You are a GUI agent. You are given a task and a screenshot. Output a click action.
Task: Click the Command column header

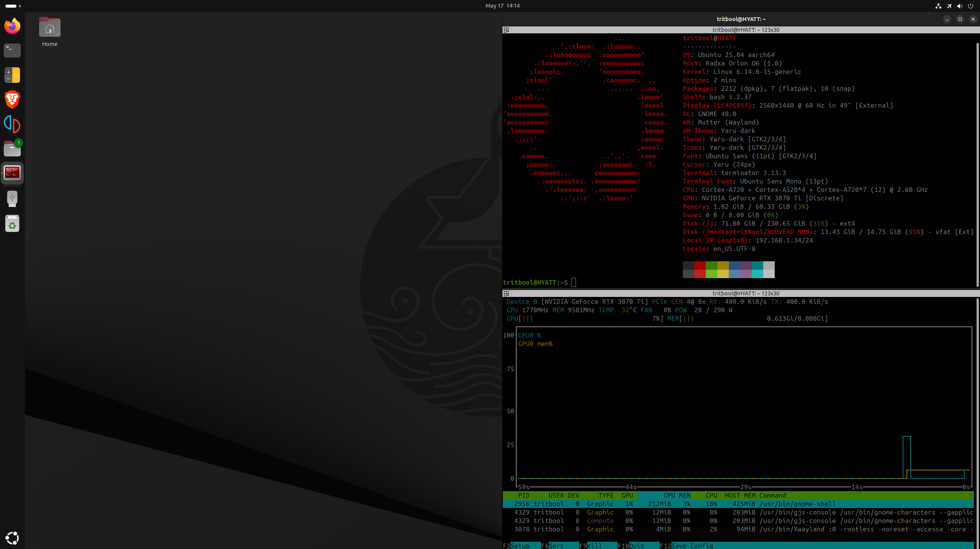772,495
